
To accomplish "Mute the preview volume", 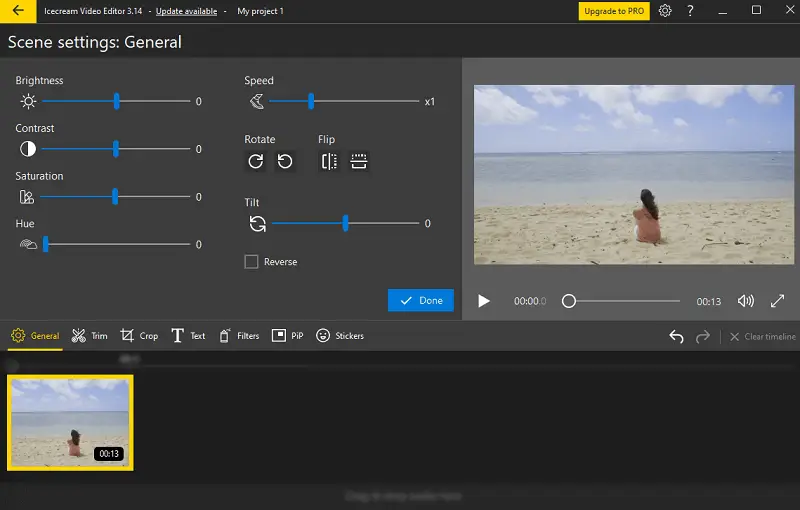I will (x=745, y=301).
